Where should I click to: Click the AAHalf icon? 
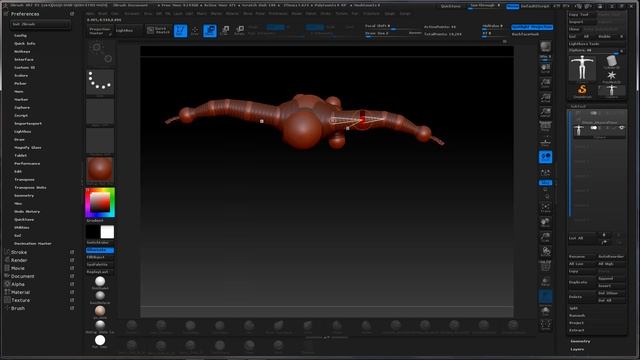pyautogui.click(x=545, y=112)
